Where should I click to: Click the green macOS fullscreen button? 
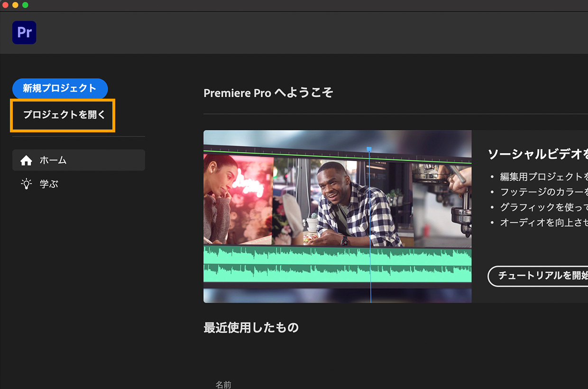25,5
